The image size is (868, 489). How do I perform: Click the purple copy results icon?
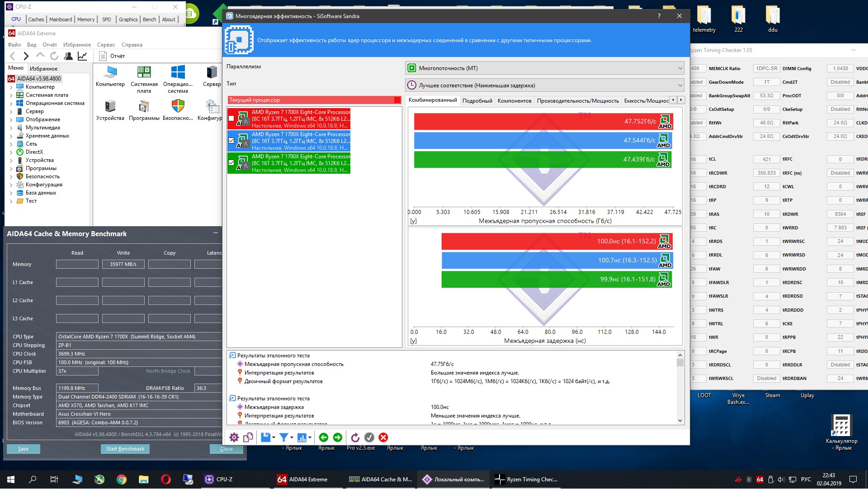(248, 437)
